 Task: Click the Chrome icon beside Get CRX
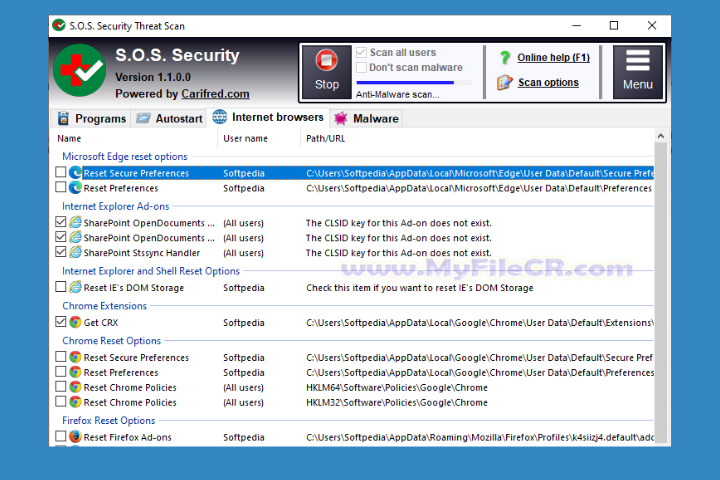(x=75, y=322)
